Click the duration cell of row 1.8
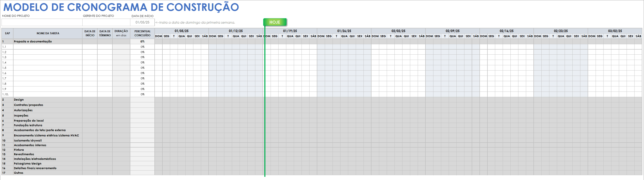The image size is (644, 180). click(x=121, y=84)
